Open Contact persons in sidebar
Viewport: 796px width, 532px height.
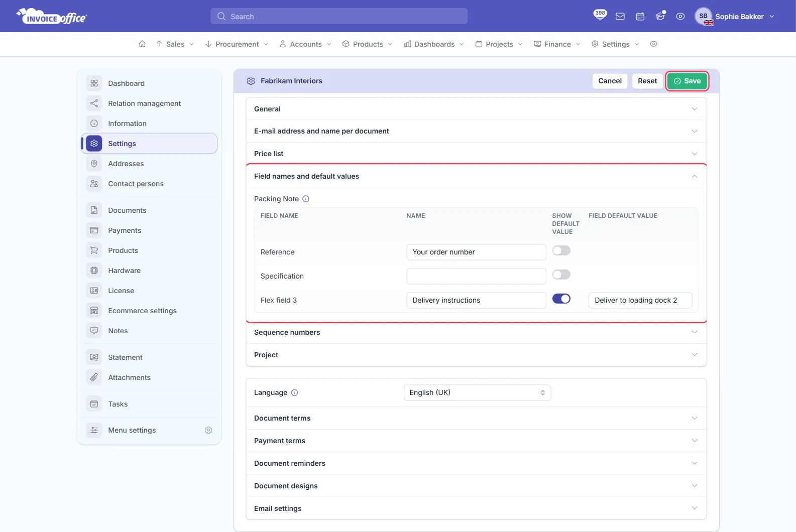149,184
